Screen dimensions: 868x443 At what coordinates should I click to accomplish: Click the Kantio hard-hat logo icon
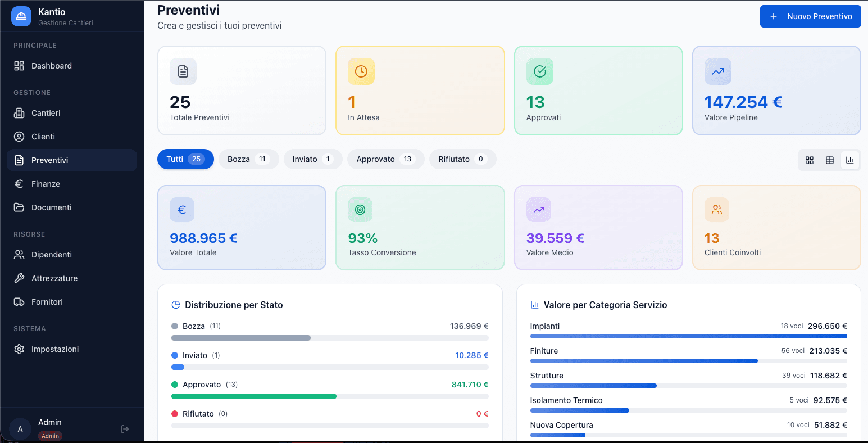(21, 16)
